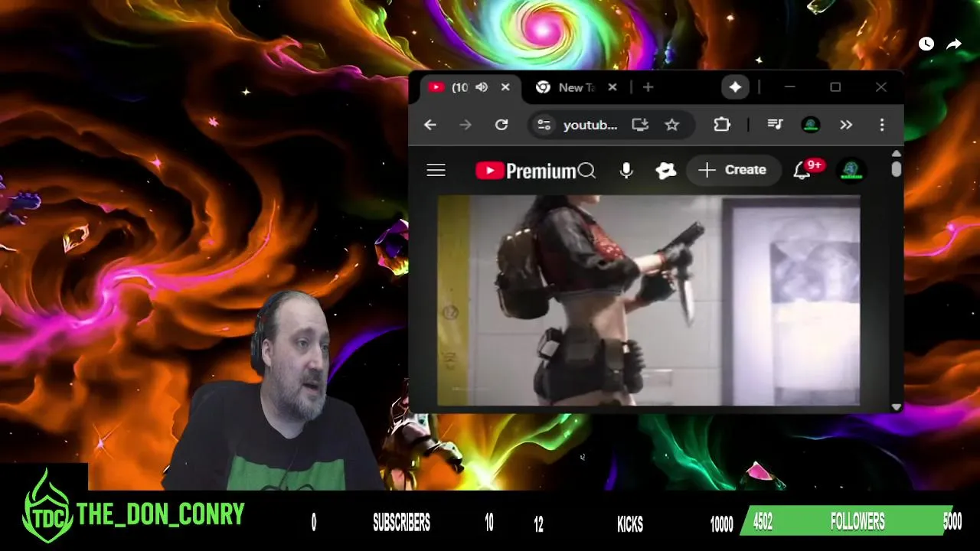Open the YouTube account avatar menu

pyautogui.click(x=851, y=170)
